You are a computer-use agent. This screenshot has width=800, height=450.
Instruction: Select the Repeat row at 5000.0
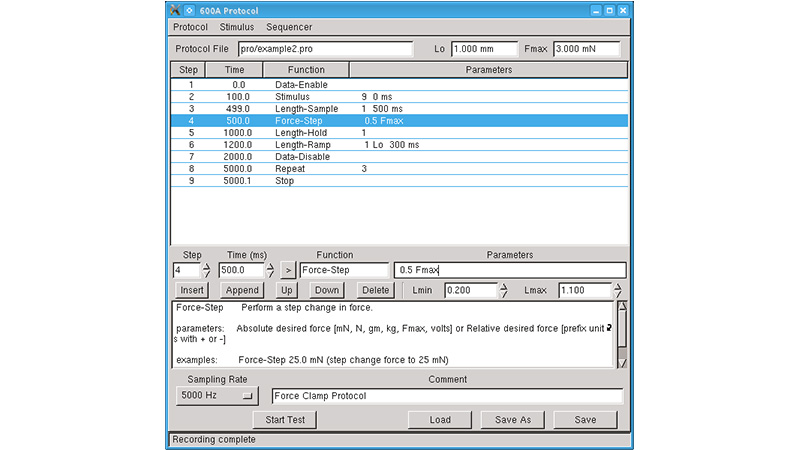(399, 169)
